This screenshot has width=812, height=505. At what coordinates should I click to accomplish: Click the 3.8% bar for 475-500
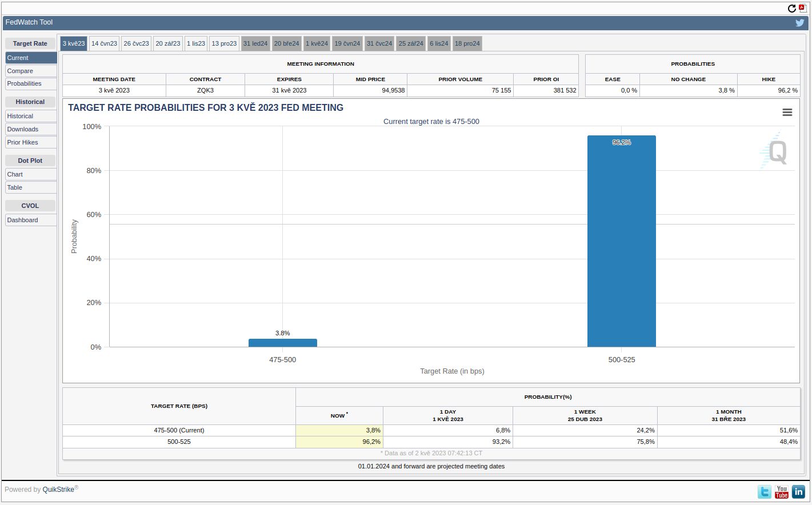click(x=282, y=343)
